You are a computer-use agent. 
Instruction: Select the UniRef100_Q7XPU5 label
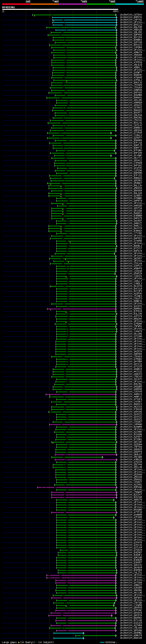click(x=131, y=133)
